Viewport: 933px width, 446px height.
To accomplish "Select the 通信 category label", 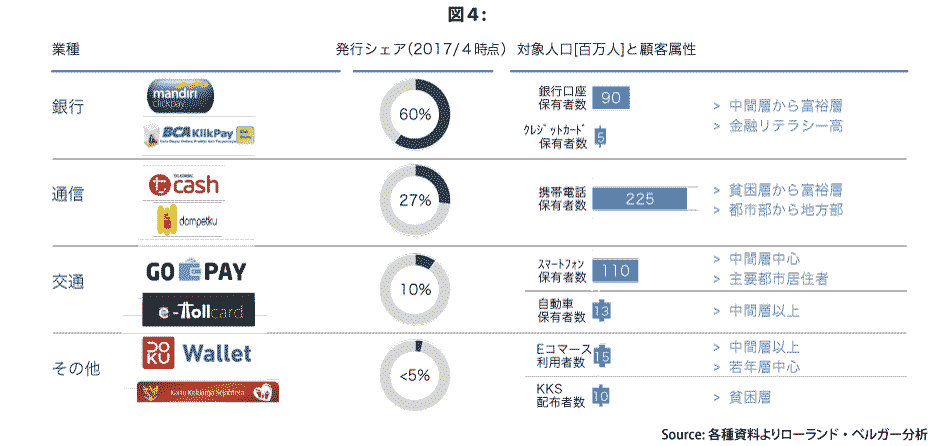I will pyautogui.click(x=68, y=194).
